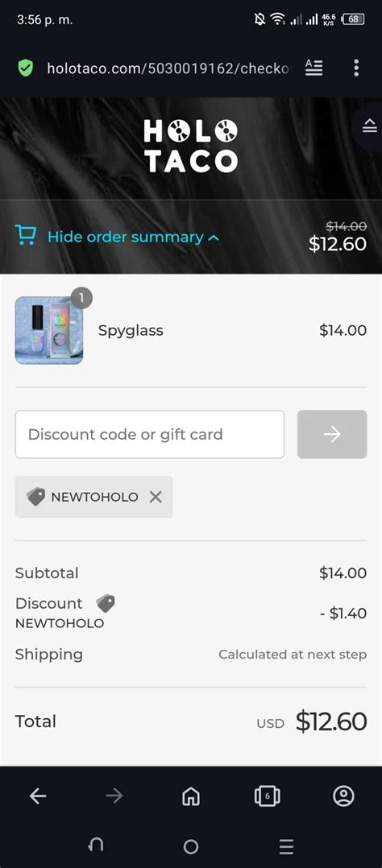This screenshot has width=382, height=868.
Task: Open Android recent apps menu button
Action: (x=286, y=846)
